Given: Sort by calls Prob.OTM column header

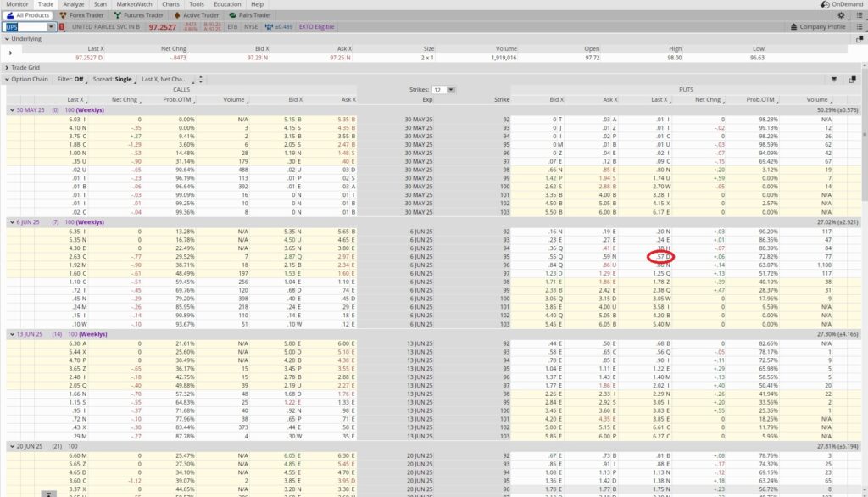Looking at the screenshot, I should (177, 100).
